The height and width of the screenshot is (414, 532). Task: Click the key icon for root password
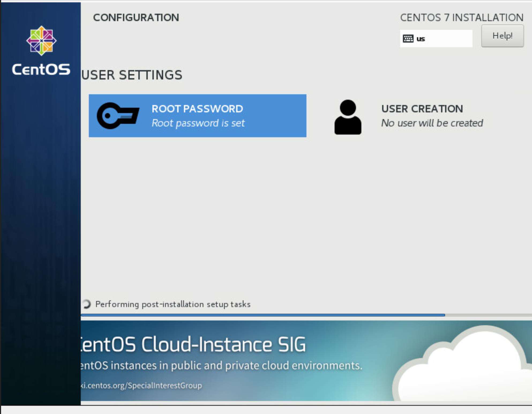coord(118,116)
